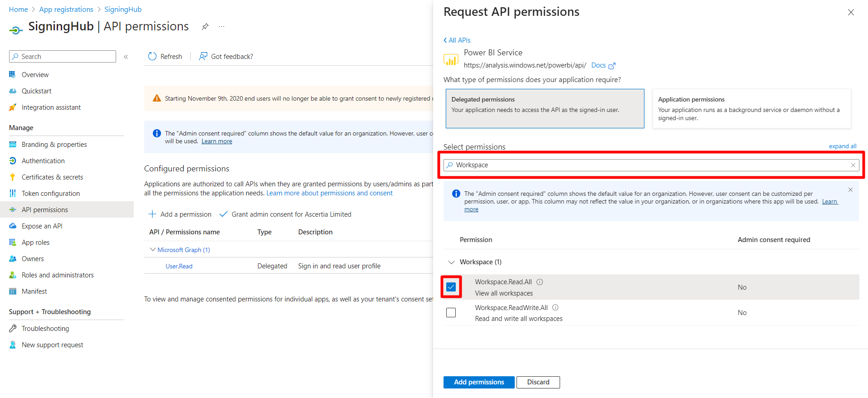Click the Description column header
The width and height of the screenshot is (868, 398).
pos(315,232)
